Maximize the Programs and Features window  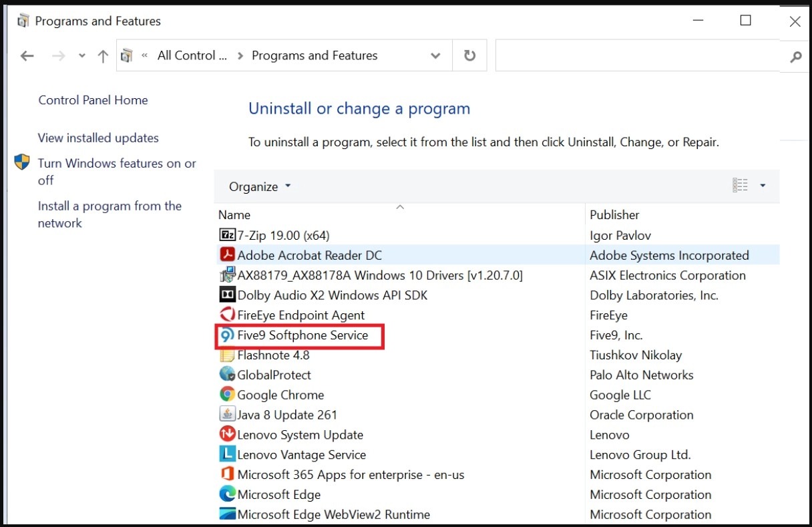click(x=746, y=21)
